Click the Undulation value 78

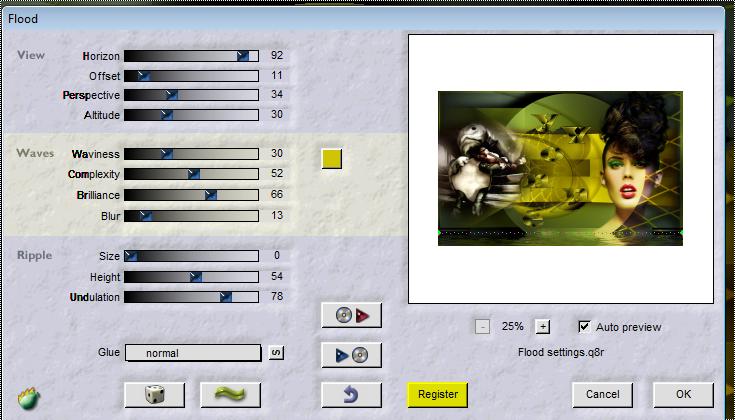click(277, 296)
